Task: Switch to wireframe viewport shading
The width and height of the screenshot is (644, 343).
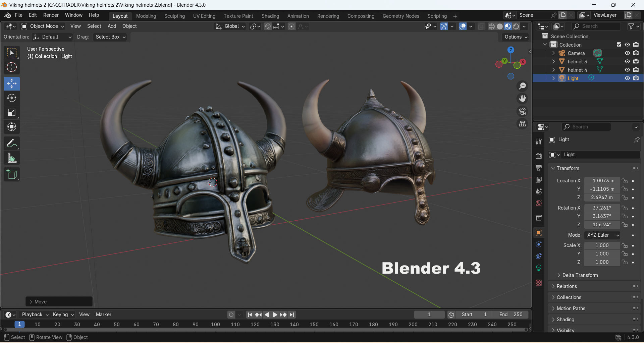Action: tap(492, 26)
